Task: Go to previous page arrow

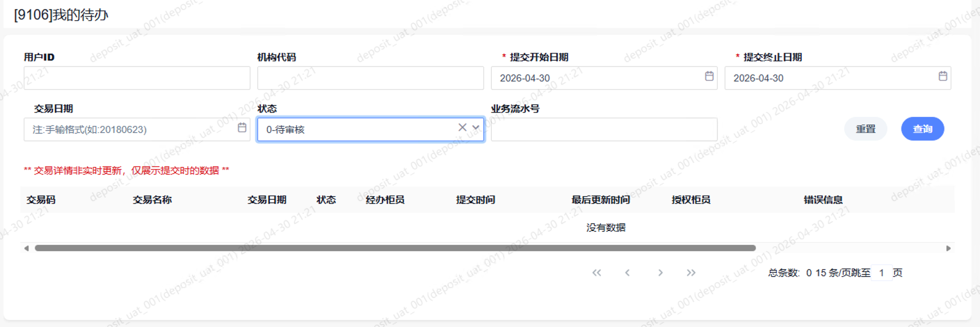Action: pos(627,273)
